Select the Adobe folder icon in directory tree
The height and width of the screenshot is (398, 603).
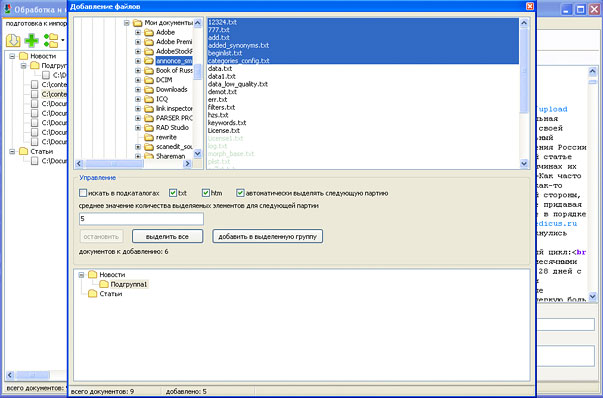pyautogui.click(x=149, y=32)
